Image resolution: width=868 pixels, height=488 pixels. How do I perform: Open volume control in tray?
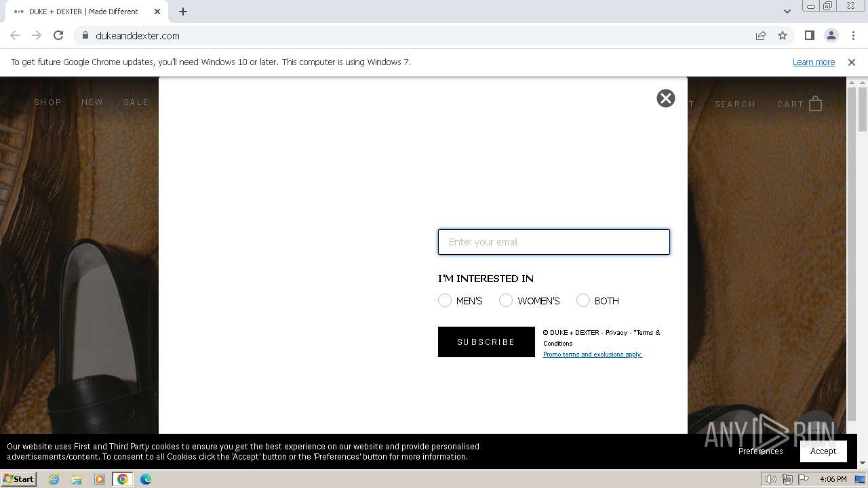coord(771,479)
